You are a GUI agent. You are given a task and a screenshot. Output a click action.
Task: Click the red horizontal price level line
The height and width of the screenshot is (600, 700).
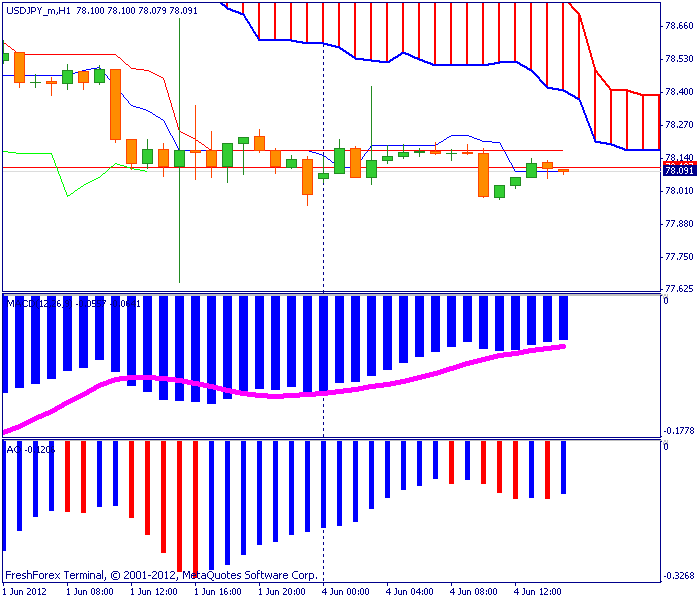331,168
